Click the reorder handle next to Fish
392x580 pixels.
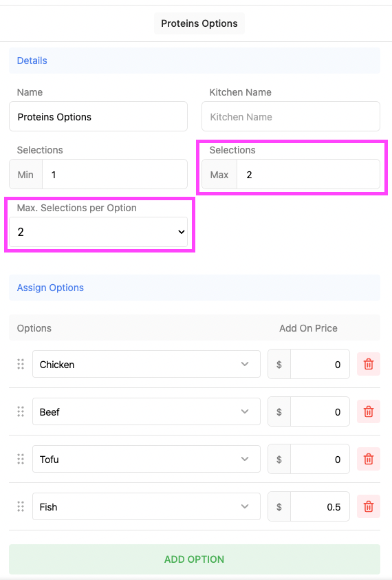[x=21, y=506]
